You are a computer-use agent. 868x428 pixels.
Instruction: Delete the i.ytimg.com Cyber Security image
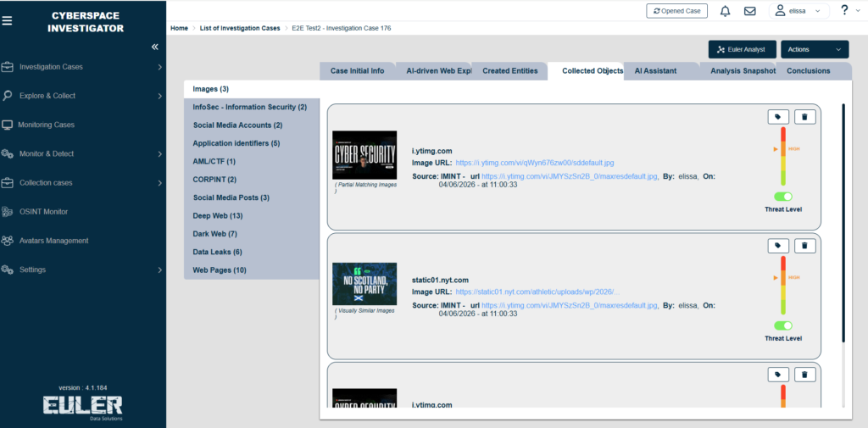805,117
